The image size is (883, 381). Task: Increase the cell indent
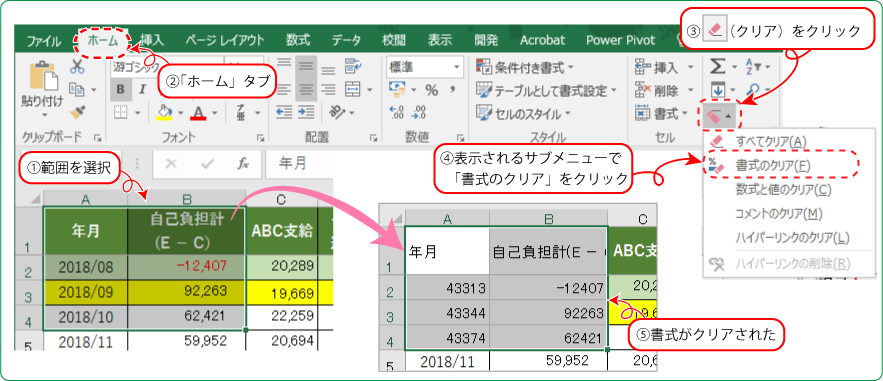click(x=306, y=113)
